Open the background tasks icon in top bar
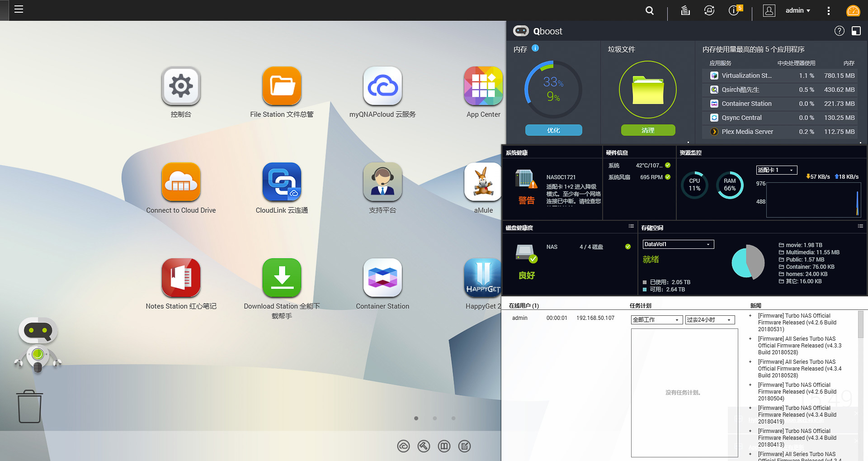 pos(685,10)
